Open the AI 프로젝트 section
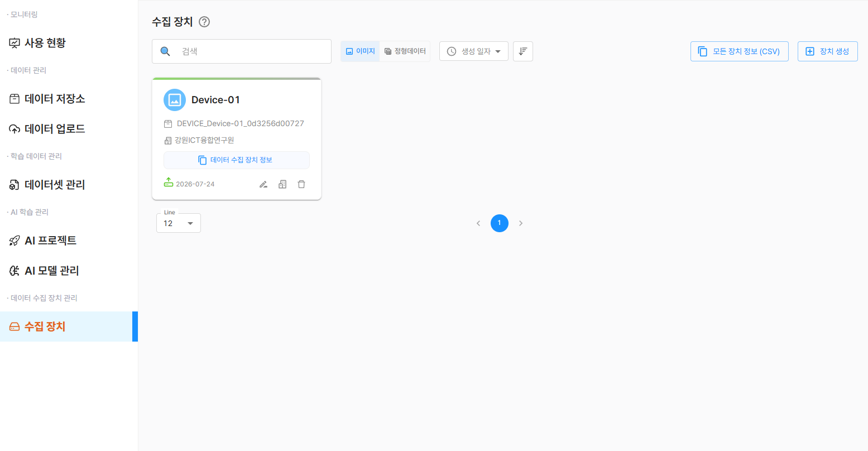 tap(42, 241)
